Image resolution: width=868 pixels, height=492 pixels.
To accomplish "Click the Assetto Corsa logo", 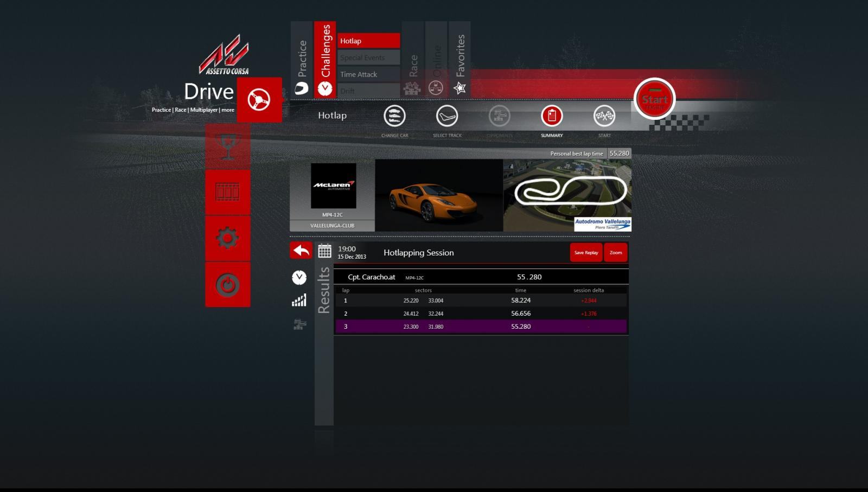I will [x=224, y=55].
